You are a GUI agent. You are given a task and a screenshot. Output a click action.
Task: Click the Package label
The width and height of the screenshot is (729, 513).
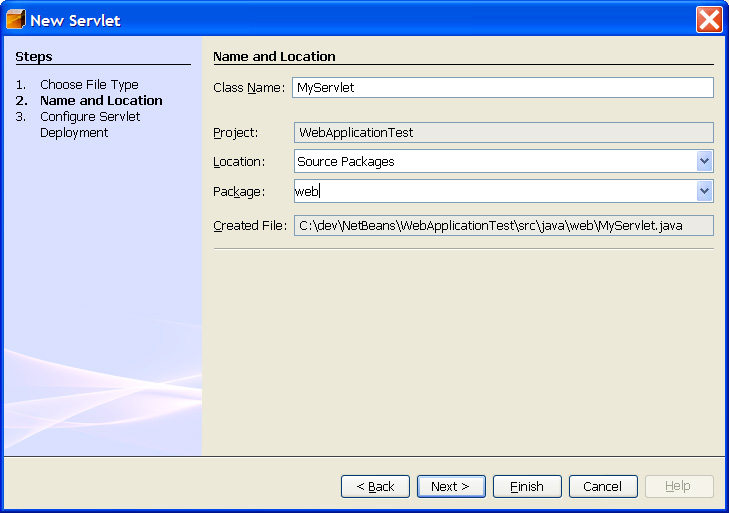coord(239,191)
